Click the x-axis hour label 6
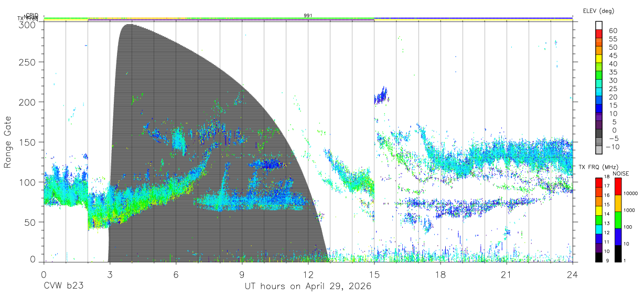Screen dimensions: 644x297 click(176, 274)
